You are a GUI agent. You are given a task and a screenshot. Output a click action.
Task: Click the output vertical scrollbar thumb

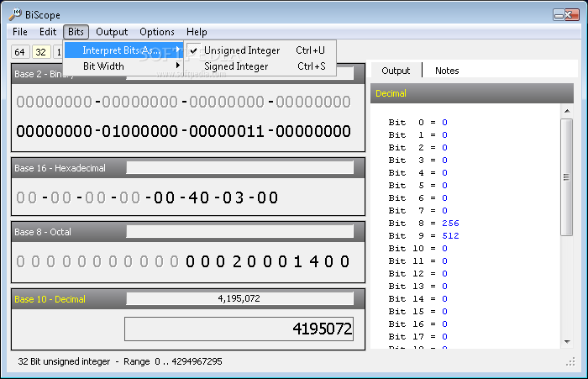pyautogui.click(x=567, y=177)
